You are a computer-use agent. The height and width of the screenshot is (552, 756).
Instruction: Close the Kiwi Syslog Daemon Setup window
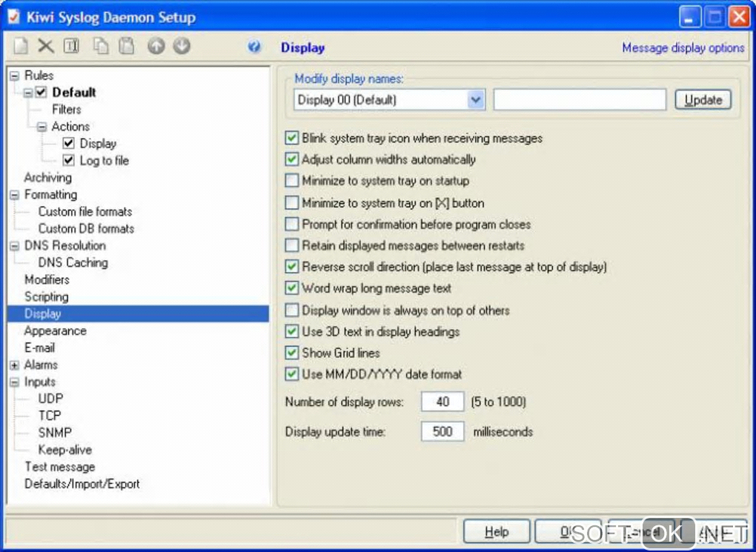pos(739,17)
